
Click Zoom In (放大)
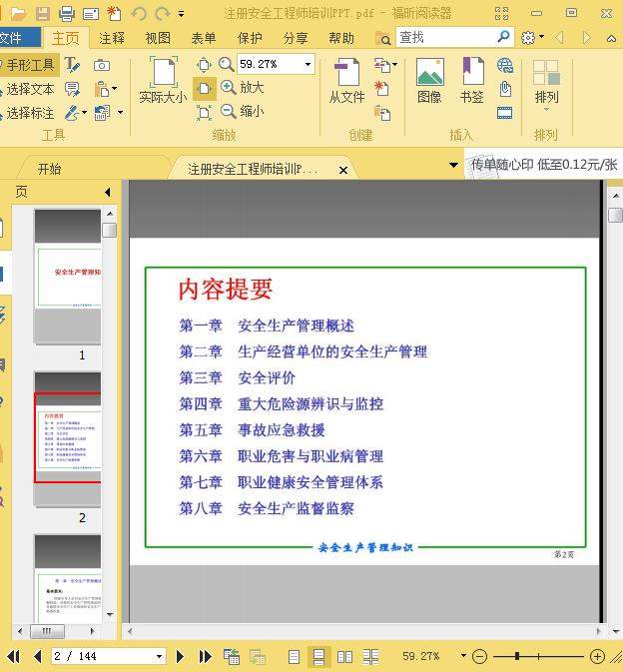242,88
